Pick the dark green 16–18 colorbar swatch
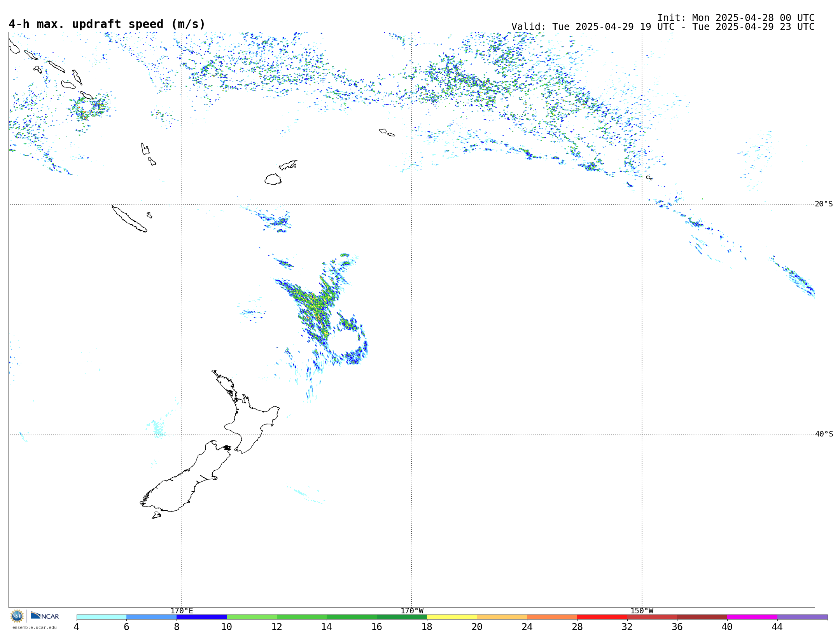The width and height of the screenshot is (840, 632). 402,617
